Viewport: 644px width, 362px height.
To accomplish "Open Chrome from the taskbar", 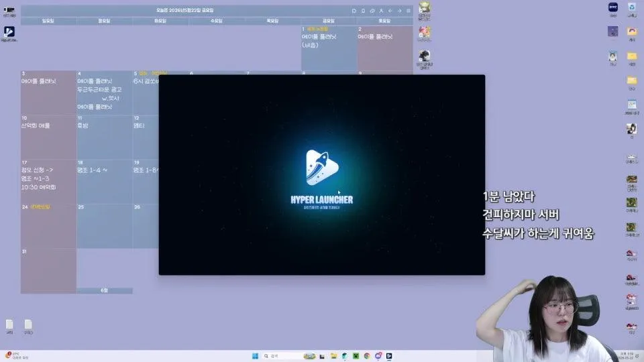I will (x=367, y=356).
